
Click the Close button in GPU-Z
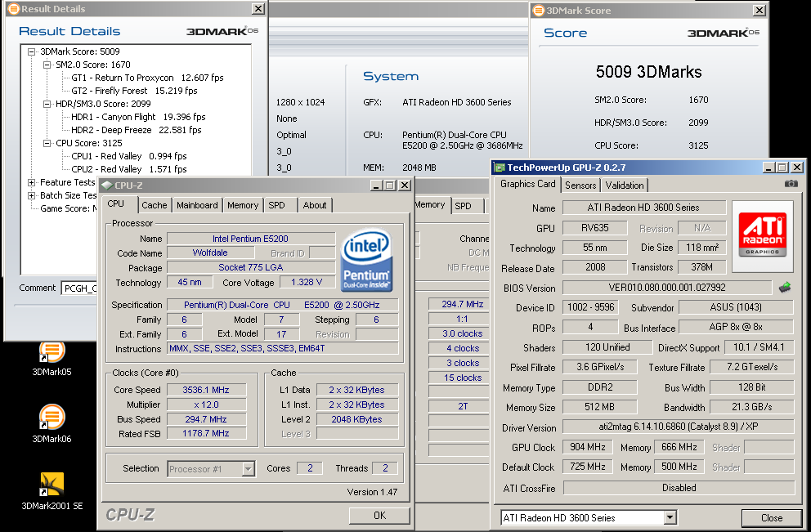(x=771, y=518)
